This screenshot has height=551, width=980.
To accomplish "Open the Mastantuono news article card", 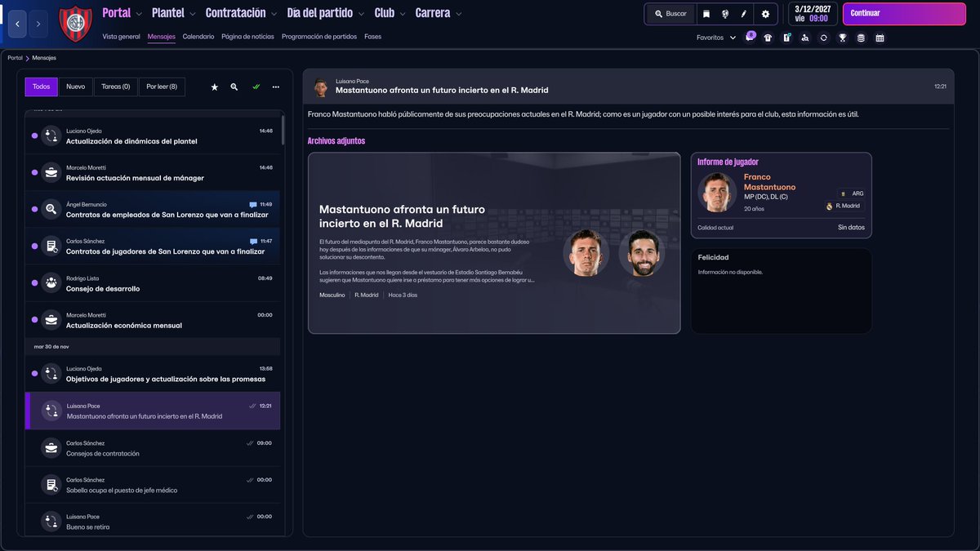I will pyautogui.click(x=494, y=242).
